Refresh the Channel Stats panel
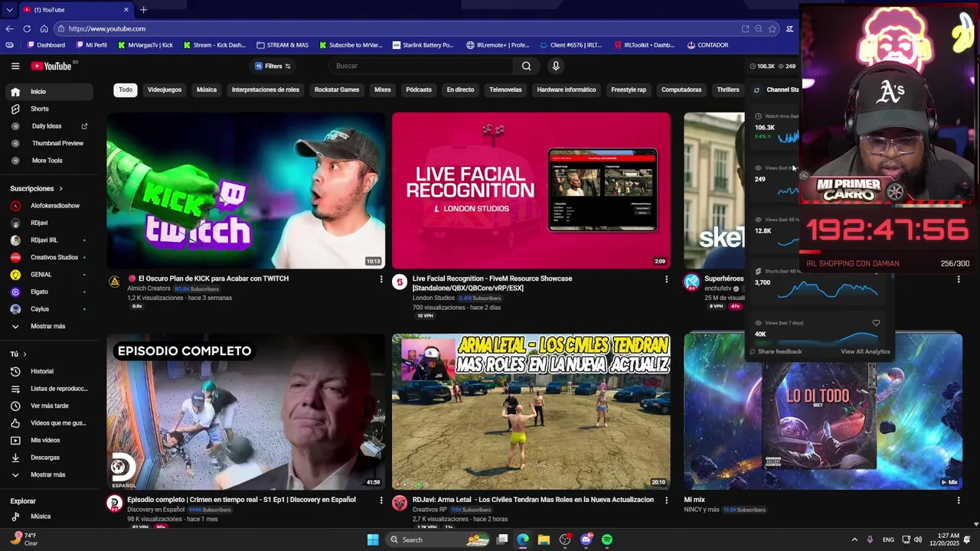Image resolution: width=980 pixels, height=551 pixels. tap(756, 90)
